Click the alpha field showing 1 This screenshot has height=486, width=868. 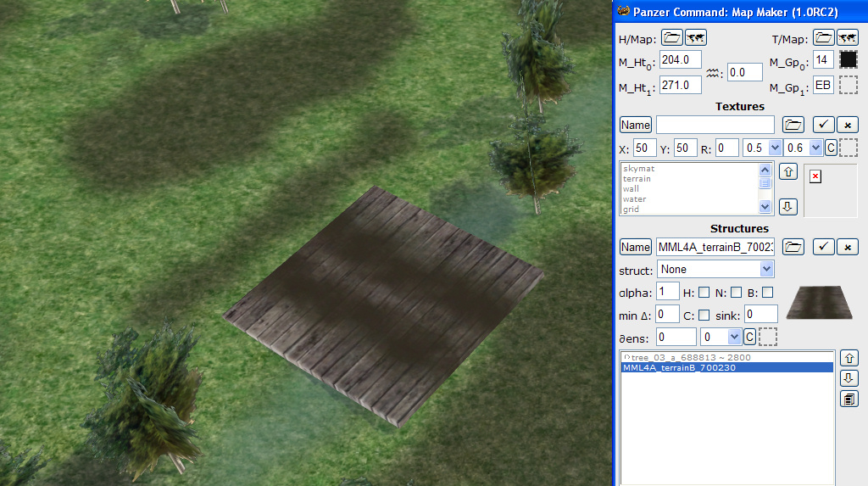(667, 292)
